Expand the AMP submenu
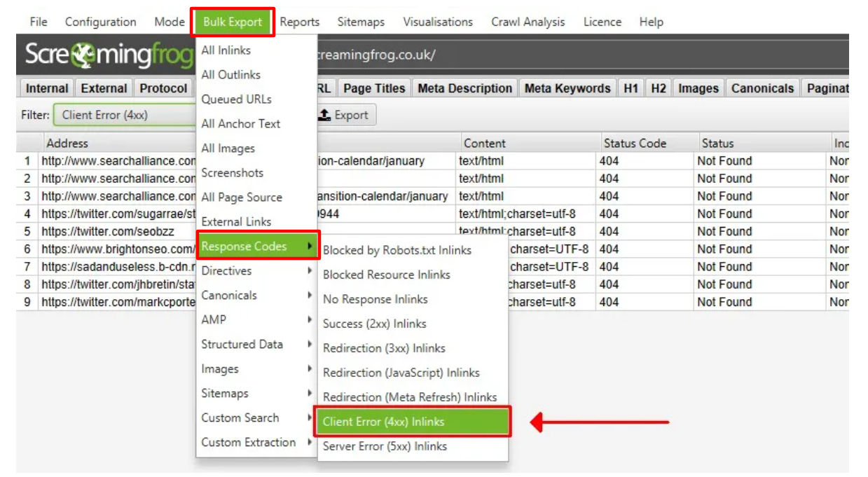This screenshot has width=868, height=477. pyautogui.click(x=256, y=320)
